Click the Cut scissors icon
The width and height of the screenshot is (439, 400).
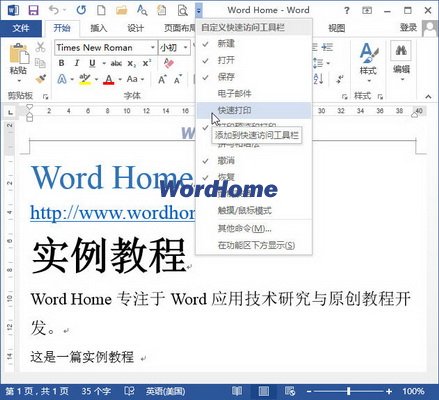coord(40,47)
